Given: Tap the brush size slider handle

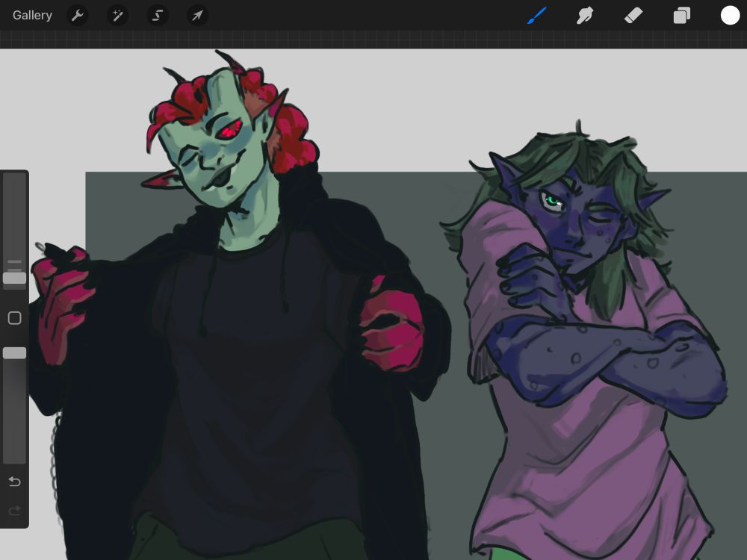Looking at the screenshot, I should coord(14,278).
